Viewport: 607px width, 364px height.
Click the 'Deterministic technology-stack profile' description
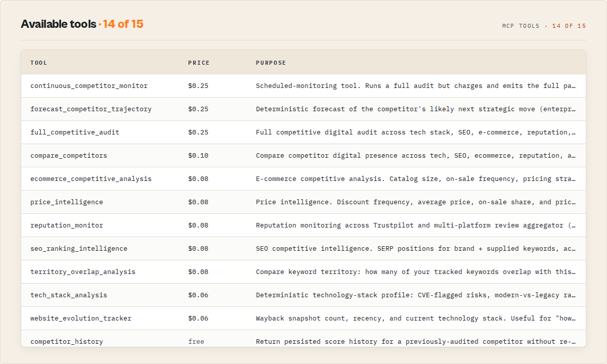416,295
